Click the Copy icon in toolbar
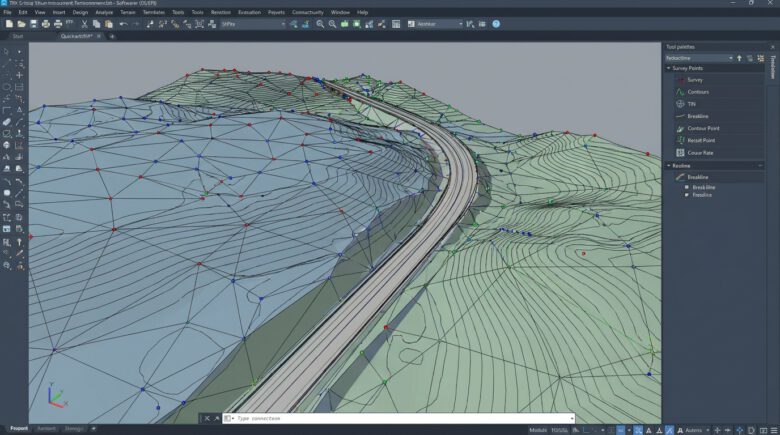Image resolution: width=780 pixels, height=435 pixels. tap(96, 24)
